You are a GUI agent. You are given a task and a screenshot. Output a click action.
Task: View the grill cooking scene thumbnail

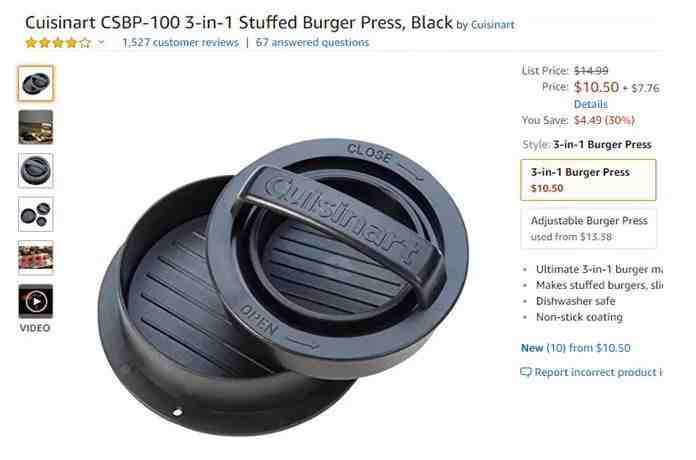[x=36, y=127]
